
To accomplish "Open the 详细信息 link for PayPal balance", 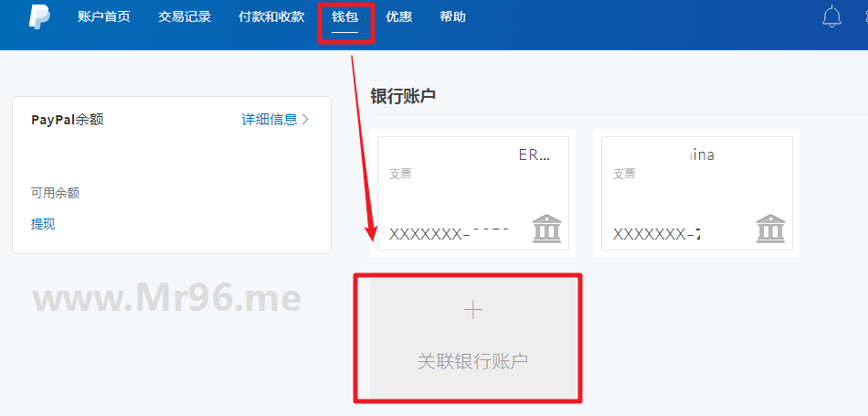I will pos(270,119).
